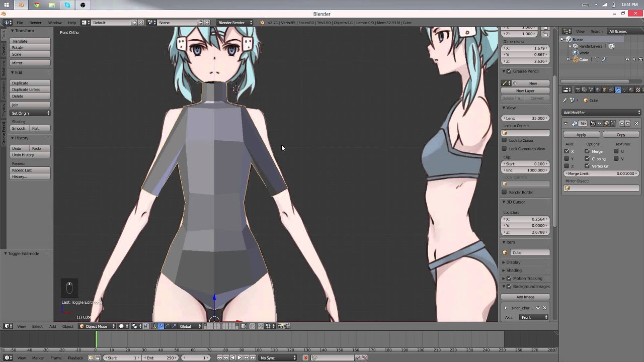Delete the Default screen layout with X icon
The width and height of the screenshot is (644, 362).
[141, 23]
